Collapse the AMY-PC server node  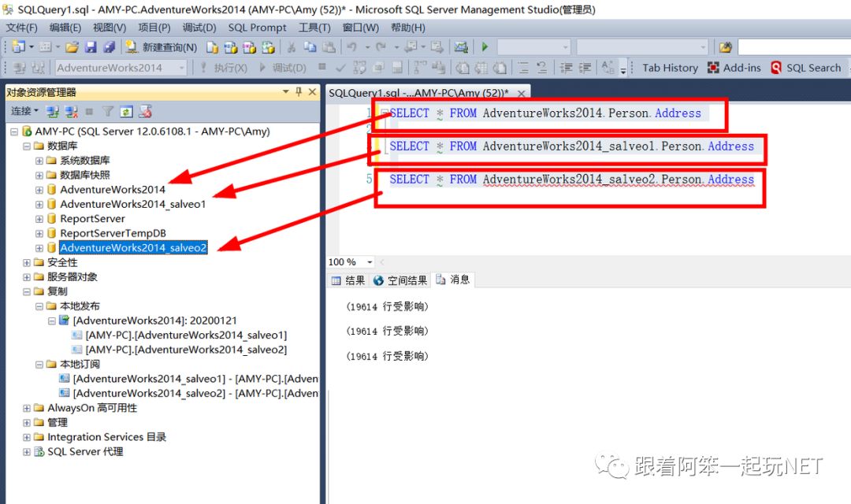14,132
